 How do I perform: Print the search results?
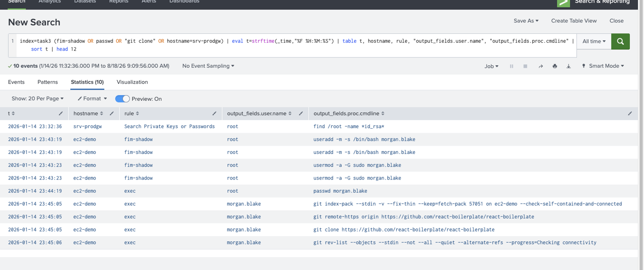tap(555, 66)
